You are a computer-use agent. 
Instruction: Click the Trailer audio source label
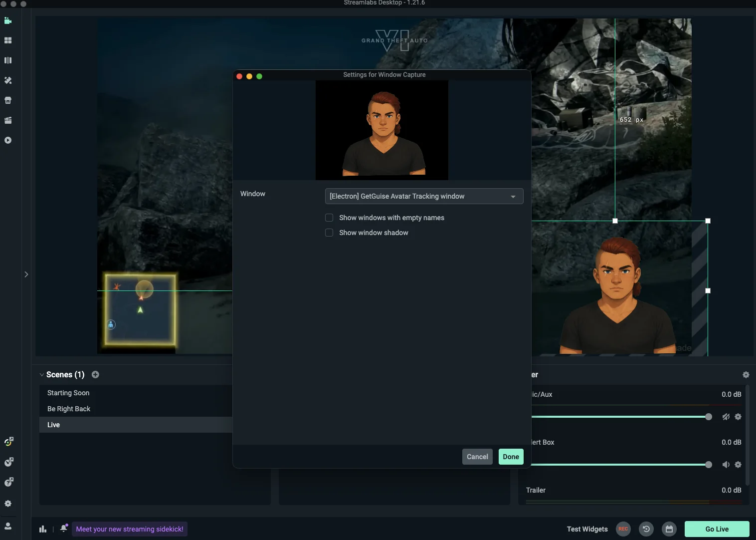pos(536,490)
